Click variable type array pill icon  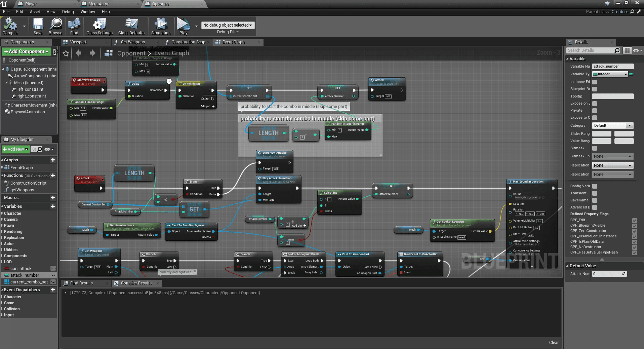click(x=631, y=74)
